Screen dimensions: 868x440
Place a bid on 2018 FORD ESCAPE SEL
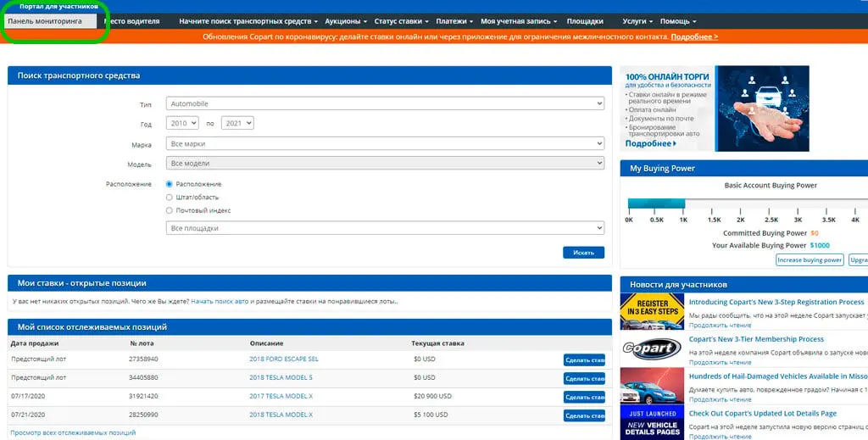[584, 359]
